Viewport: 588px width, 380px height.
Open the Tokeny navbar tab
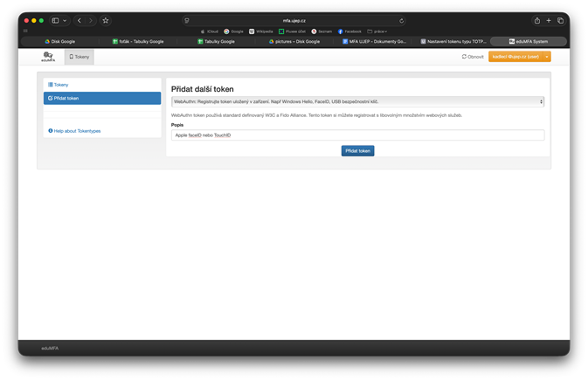(80, 57)
